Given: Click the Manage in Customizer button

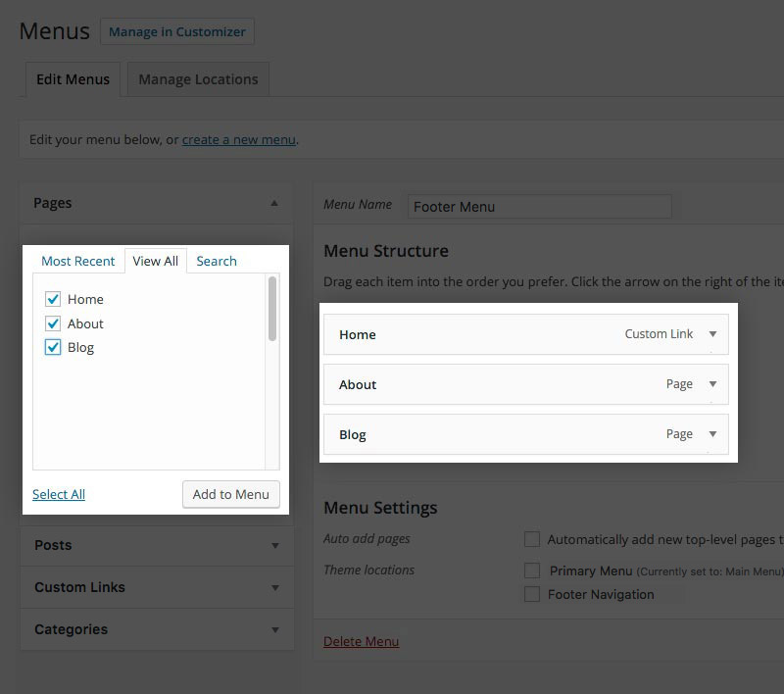Looking at the screenshot, I should pos(176,31).
